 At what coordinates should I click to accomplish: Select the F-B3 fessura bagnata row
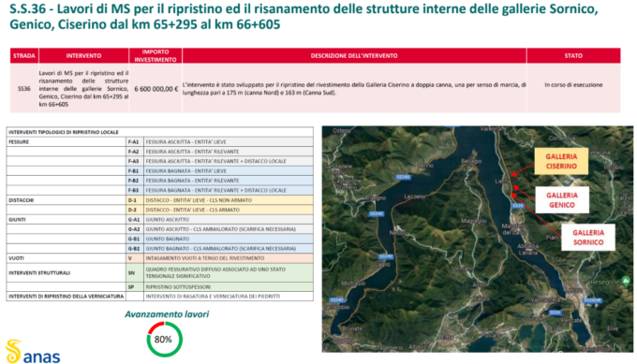pyautogui.click(x=159, y=190)
